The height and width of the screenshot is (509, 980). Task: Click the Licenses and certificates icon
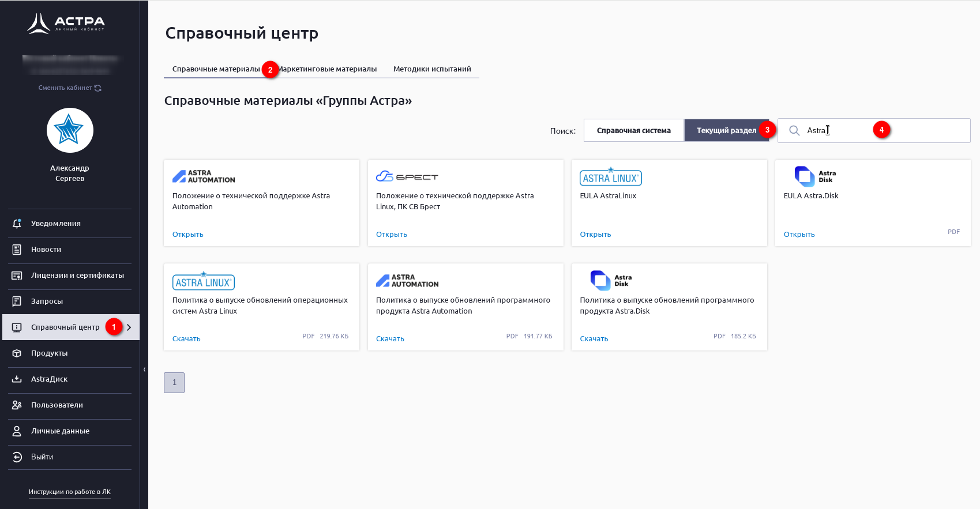click(17, 276)
